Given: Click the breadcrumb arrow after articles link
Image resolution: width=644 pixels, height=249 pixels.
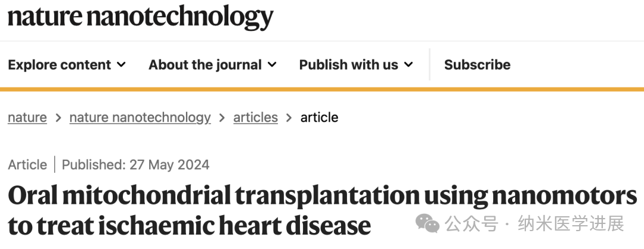Looking at the screenshot, I should click(x=289, y=118).
